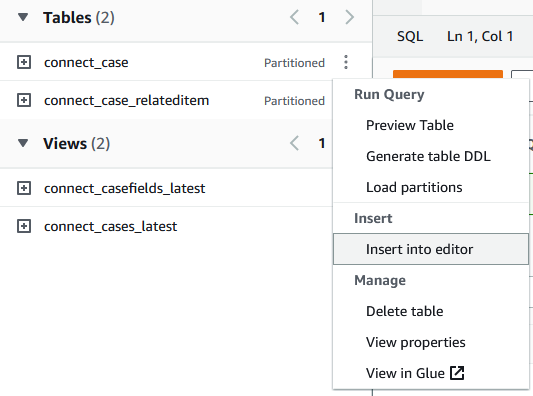Viewport: 533px width, 396px height.
Task: Go to previous page of Tables
Action: pyautogui.click(x=294, y=17)
